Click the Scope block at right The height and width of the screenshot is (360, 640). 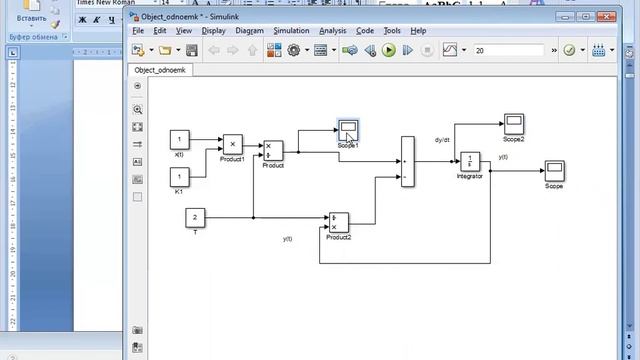tap(554, 171)
